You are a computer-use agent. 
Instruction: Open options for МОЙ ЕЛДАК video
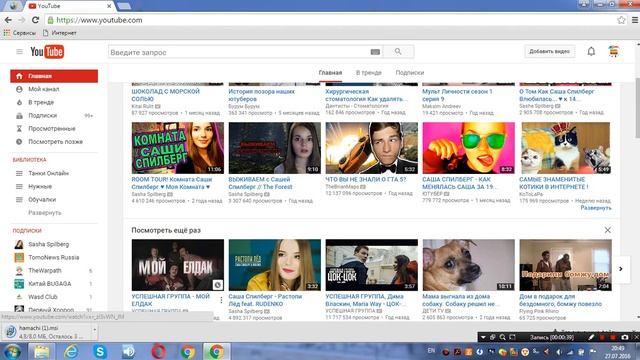(x=221, y=300)
